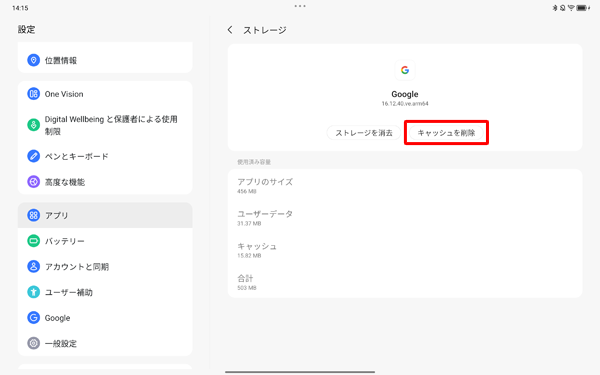The width and height of the screenshot is (600, 375).
Task: Tap the app version 16.12.40 text
Action: 405,103
